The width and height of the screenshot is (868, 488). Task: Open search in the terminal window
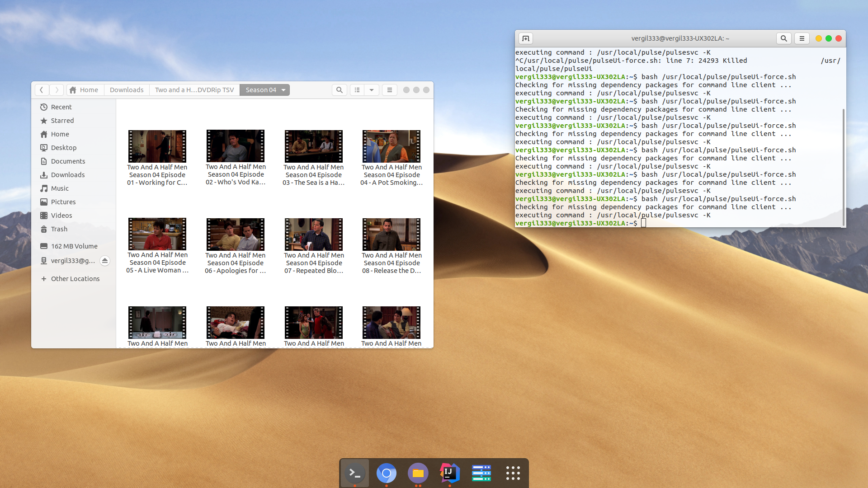coord(784,38)
